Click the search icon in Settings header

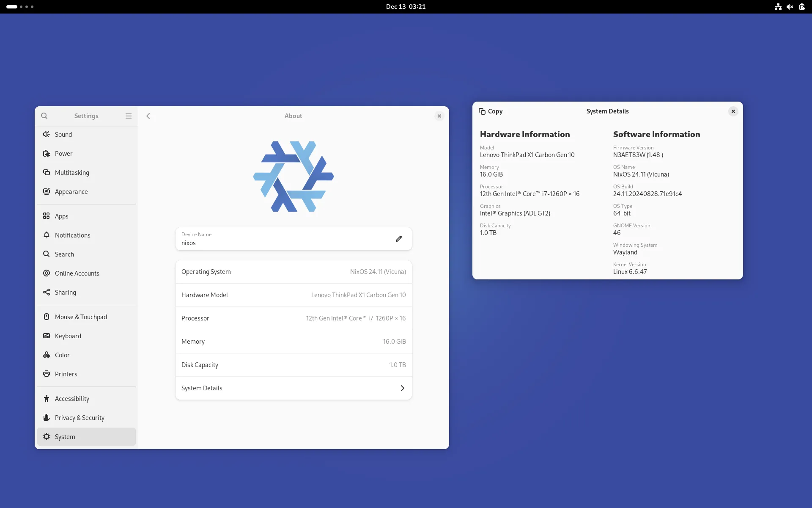(44, 116)
